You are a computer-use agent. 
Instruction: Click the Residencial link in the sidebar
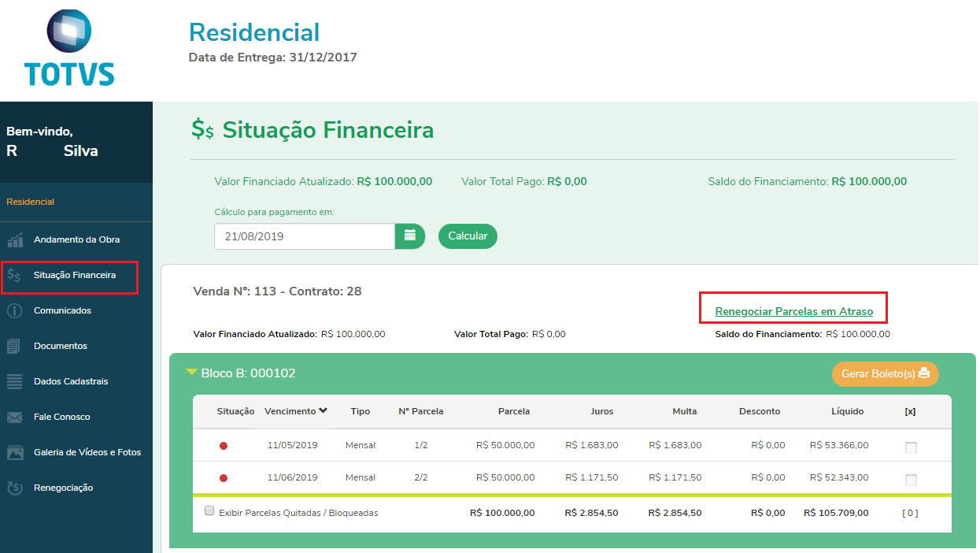click(x=31, y=202)
